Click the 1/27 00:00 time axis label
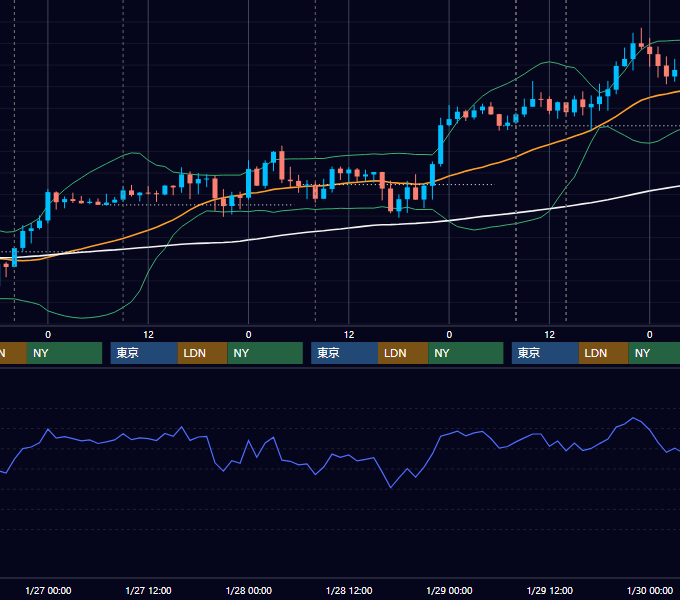Image resolution: width=680 pixels, height=600 pixels. 48,590
